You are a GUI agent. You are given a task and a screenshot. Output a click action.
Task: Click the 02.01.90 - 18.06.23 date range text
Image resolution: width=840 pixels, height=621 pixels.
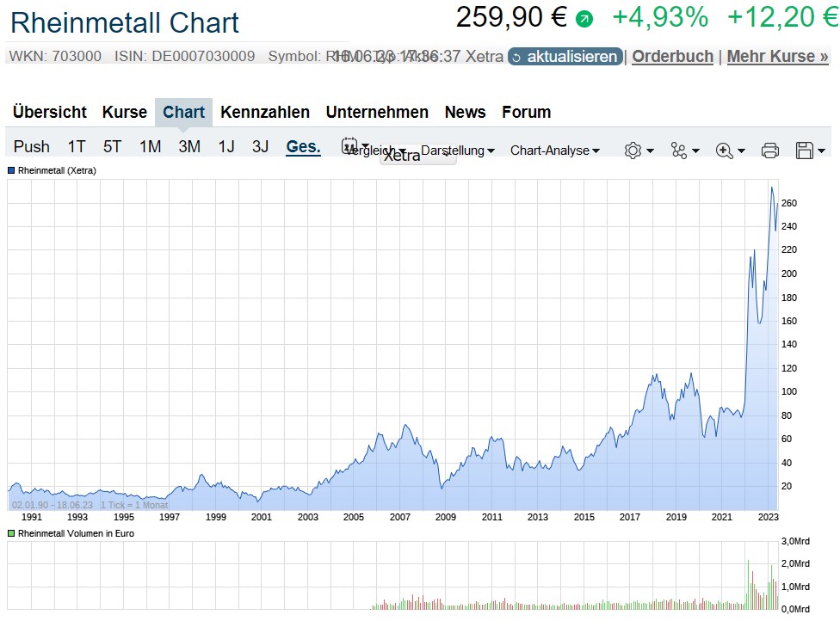pyautogui.click(x=52, y=505)
